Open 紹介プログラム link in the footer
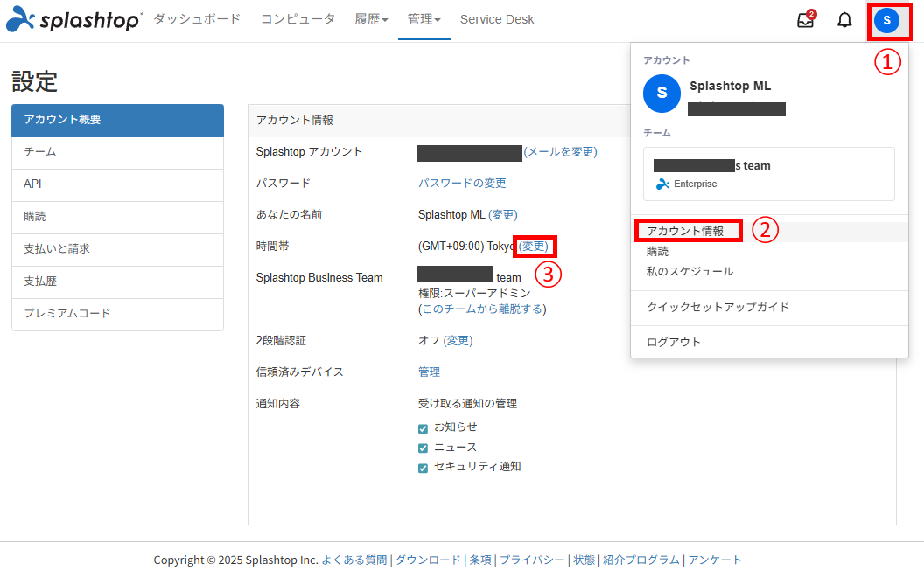 (641, 560)
